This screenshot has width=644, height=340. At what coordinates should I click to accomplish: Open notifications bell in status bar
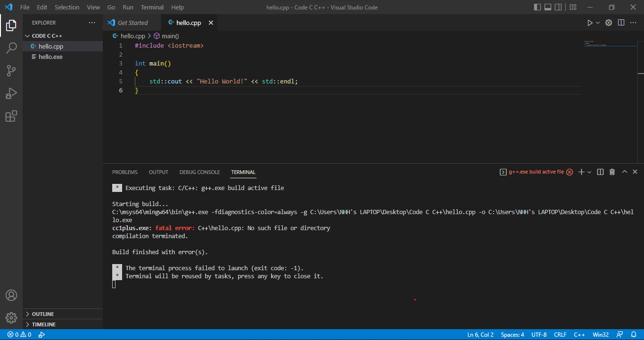point(633,335)
